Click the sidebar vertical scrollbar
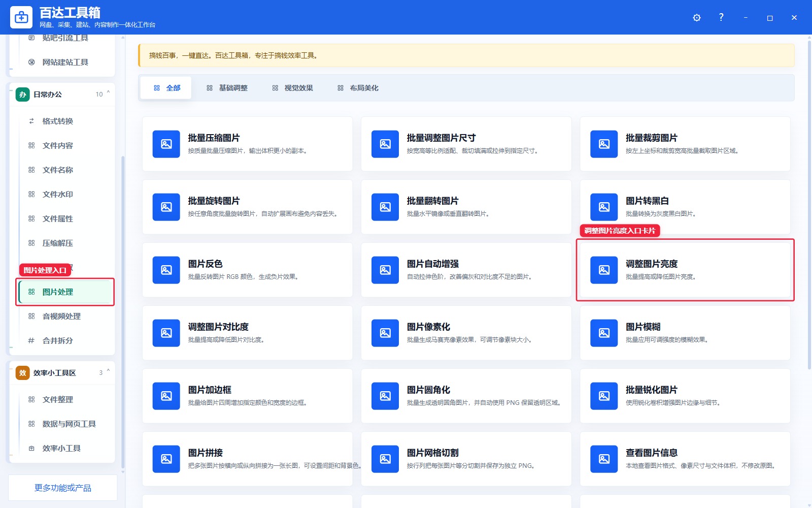Screen dimensions: 812x508 (123, 312)
